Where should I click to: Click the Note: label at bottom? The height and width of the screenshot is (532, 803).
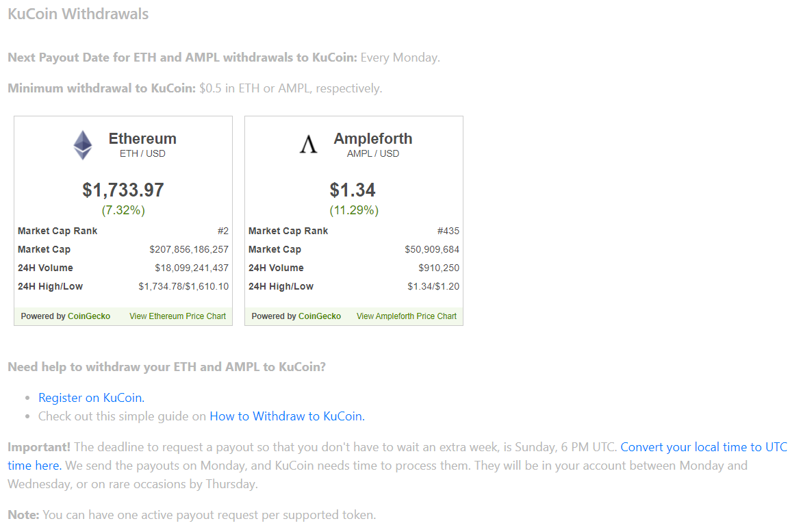click(23, 515)
